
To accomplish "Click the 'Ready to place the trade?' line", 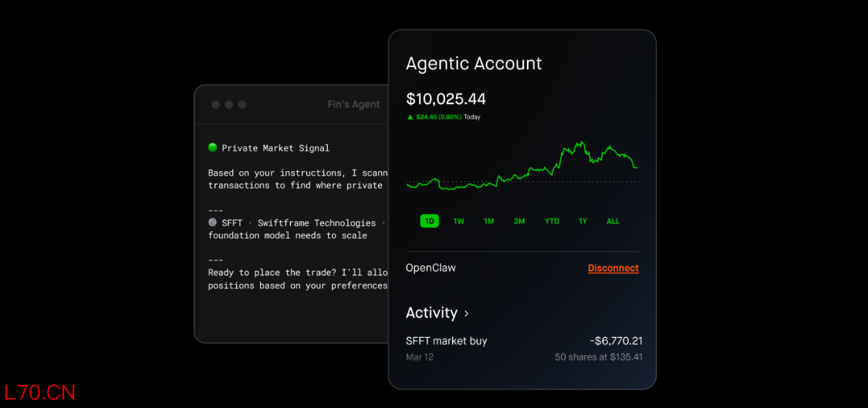I will pyautogui.click(x=297, y=272).
